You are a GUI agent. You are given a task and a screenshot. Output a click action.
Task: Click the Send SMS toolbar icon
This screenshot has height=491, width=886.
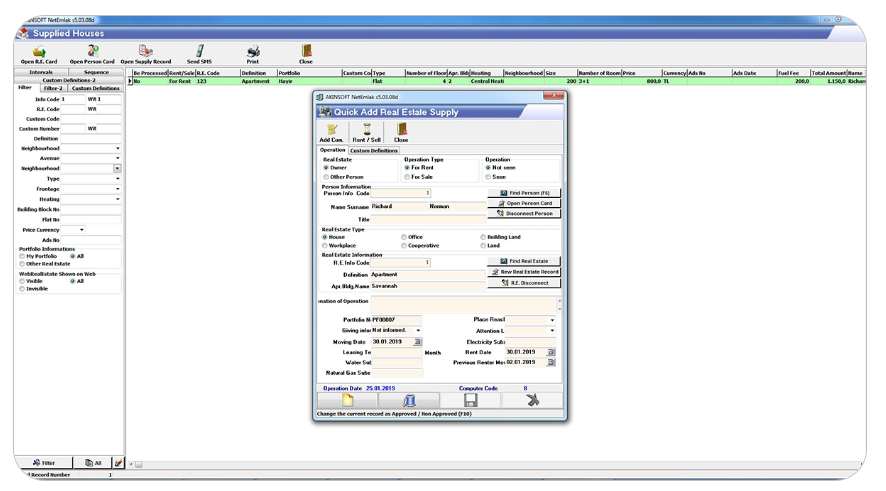coord(199,54)
